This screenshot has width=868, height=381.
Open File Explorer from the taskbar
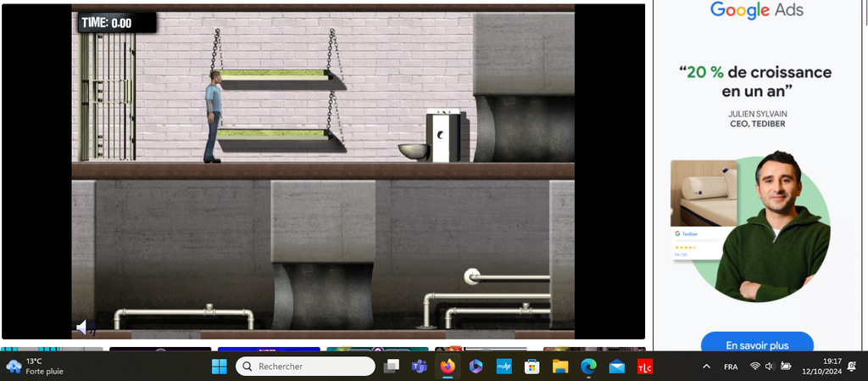pos(560,367)
